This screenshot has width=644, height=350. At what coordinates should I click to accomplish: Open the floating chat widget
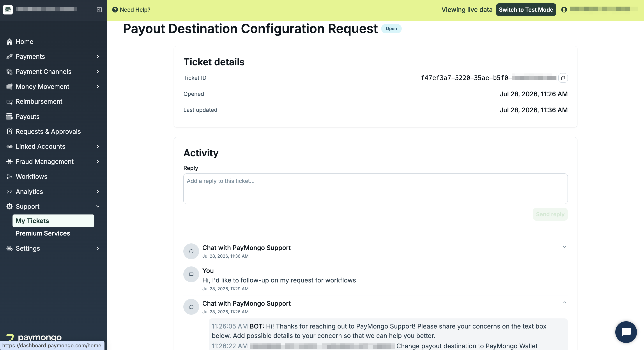coord(626,332)
